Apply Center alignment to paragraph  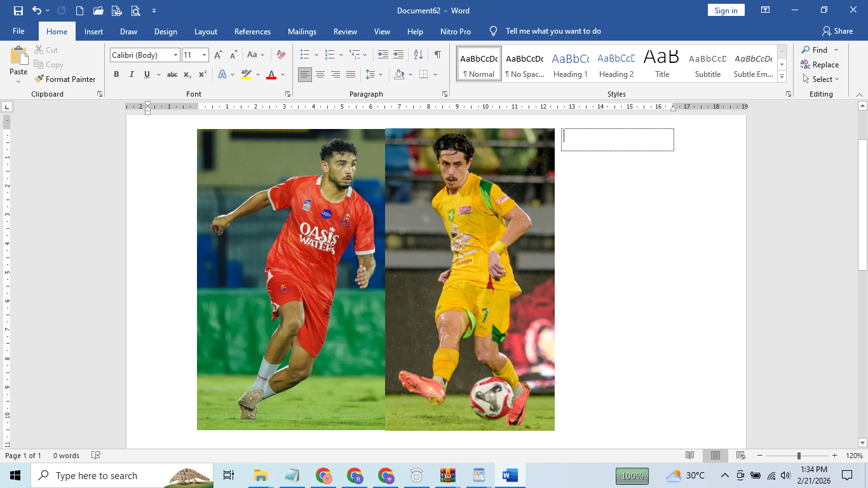320,75
